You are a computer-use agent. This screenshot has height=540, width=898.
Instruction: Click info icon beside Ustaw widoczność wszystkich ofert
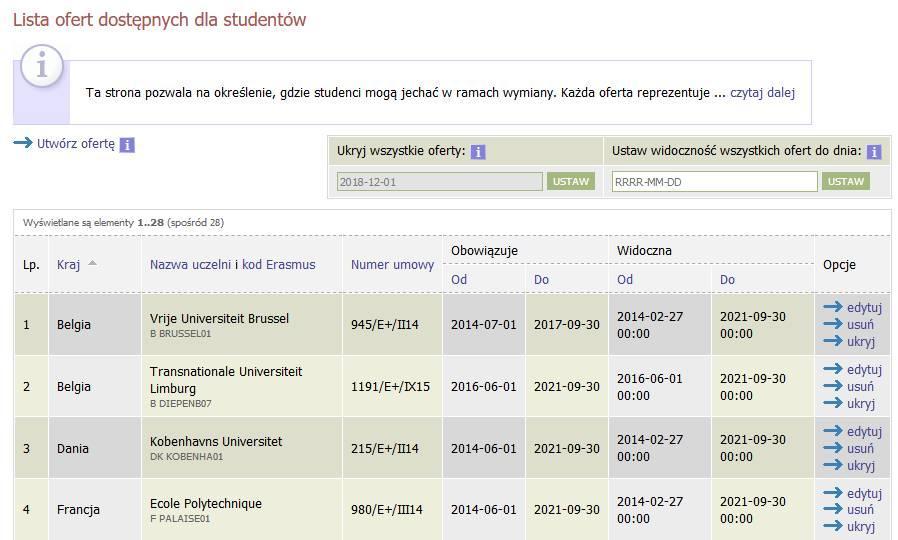tap(873, 152)
